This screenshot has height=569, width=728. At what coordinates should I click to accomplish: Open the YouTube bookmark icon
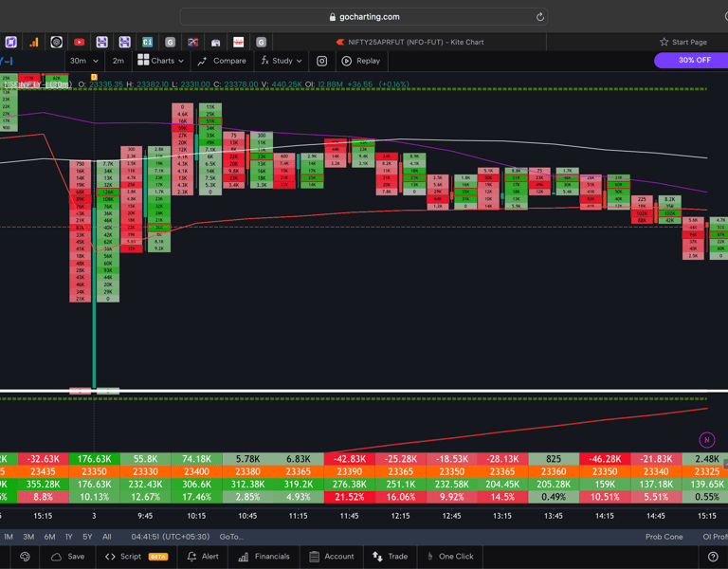[x=79, y=43]
